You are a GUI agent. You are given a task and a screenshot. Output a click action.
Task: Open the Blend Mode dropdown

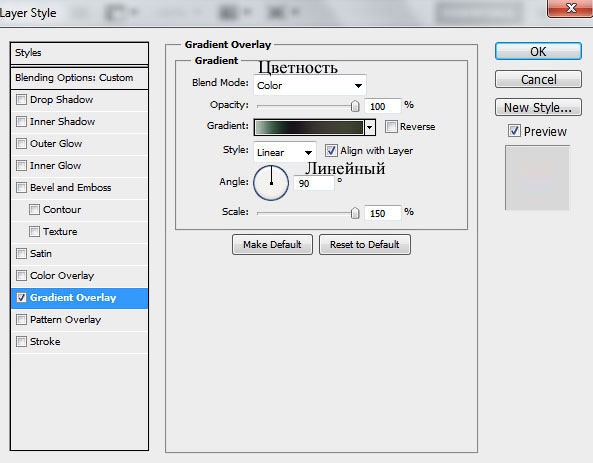coord(309,85)
